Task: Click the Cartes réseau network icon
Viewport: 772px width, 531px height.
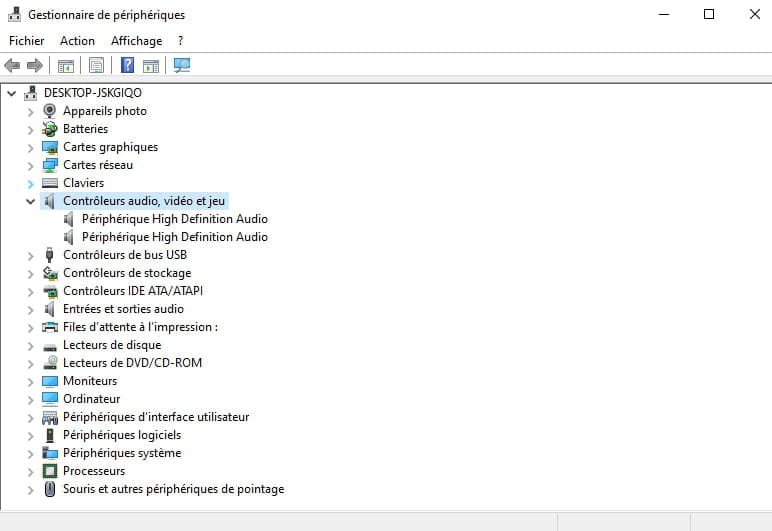Action: click(50, 165)
